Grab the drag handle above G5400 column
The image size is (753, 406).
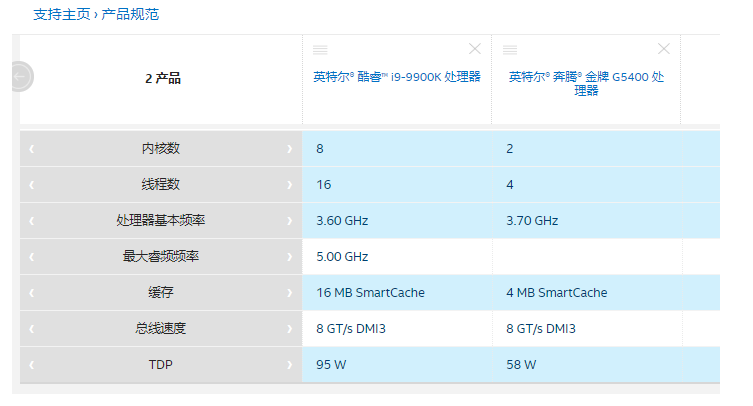(x=510, y=49)
